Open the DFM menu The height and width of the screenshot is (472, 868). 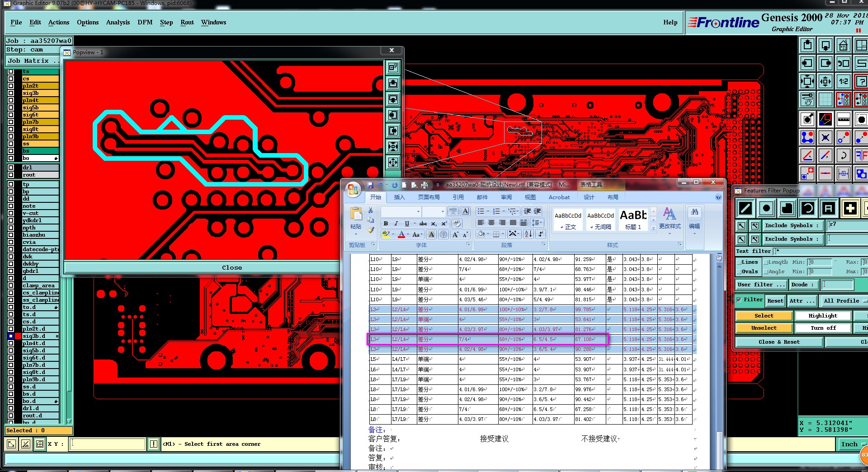(145, 22)
